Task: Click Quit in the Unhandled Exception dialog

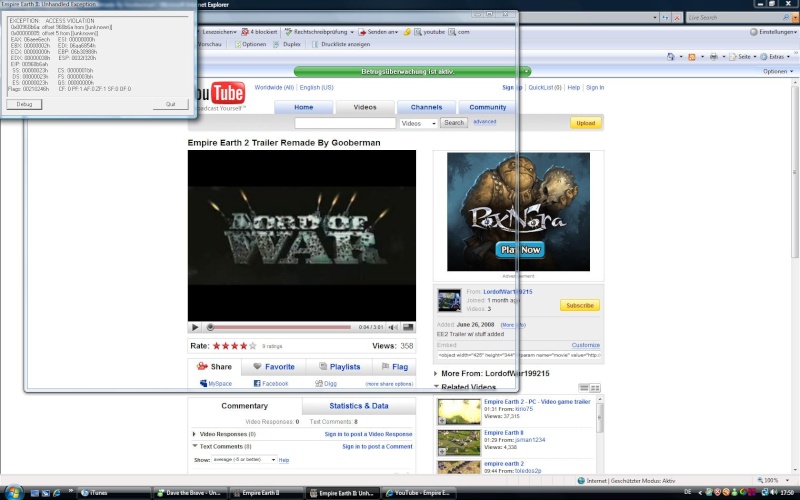Action: click(170, 104)
